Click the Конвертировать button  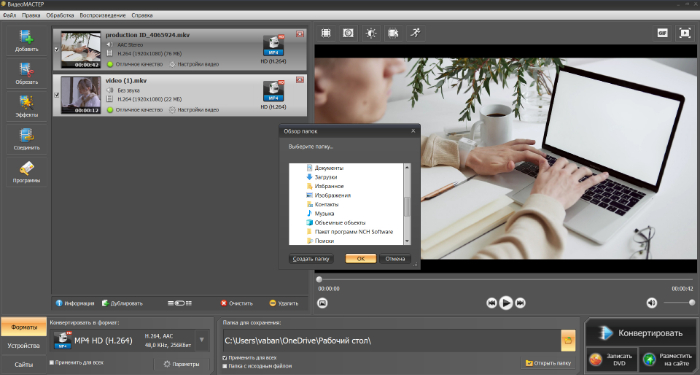pyautogui.click(x=642, y=333)
